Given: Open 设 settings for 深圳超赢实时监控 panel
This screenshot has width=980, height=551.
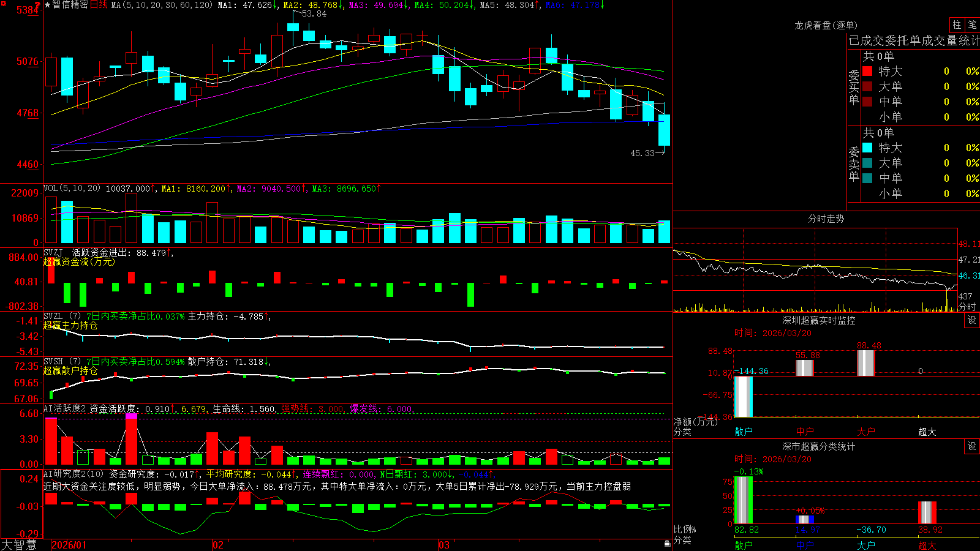Looking at the screenshot, I should 972,320.
